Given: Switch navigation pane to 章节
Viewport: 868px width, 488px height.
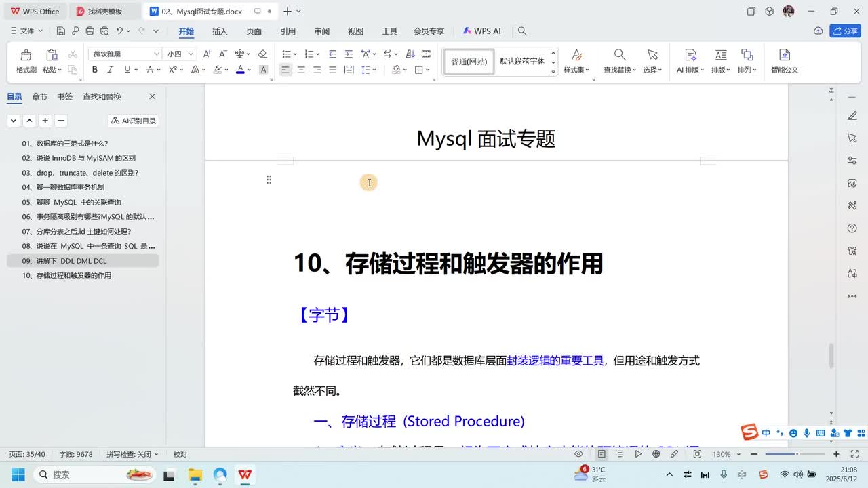Looking at the screenshot, I should (x=39, y=97).
